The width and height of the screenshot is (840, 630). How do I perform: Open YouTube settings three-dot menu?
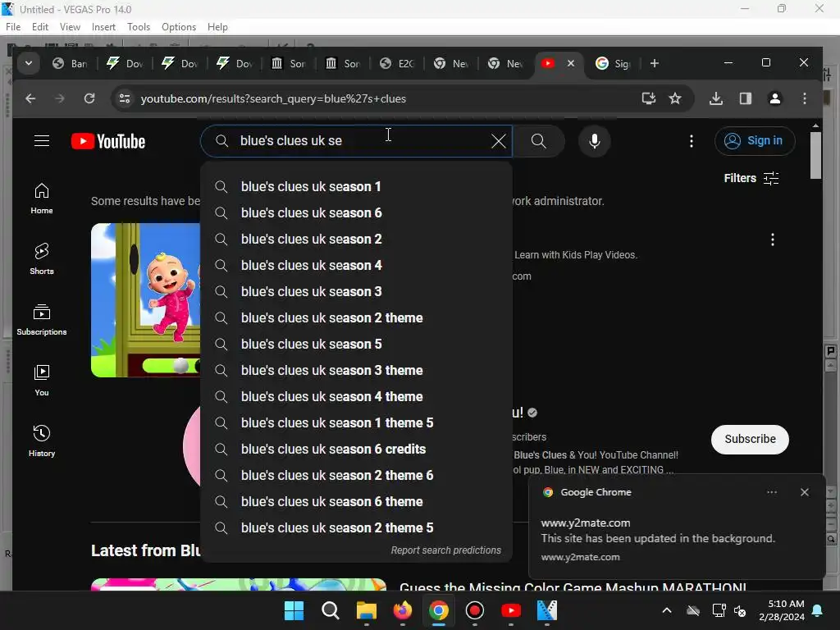(x=691, y=141)
